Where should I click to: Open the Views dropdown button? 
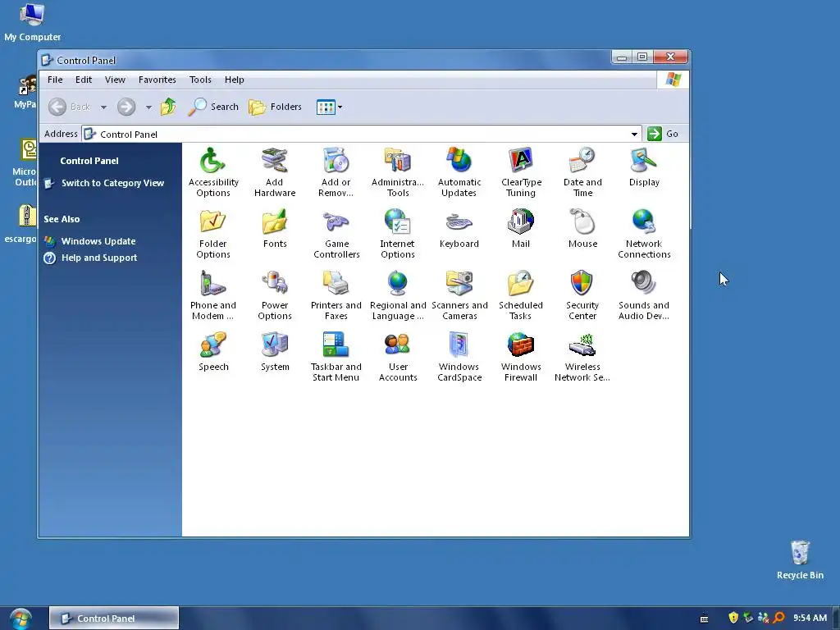point(329,107)
